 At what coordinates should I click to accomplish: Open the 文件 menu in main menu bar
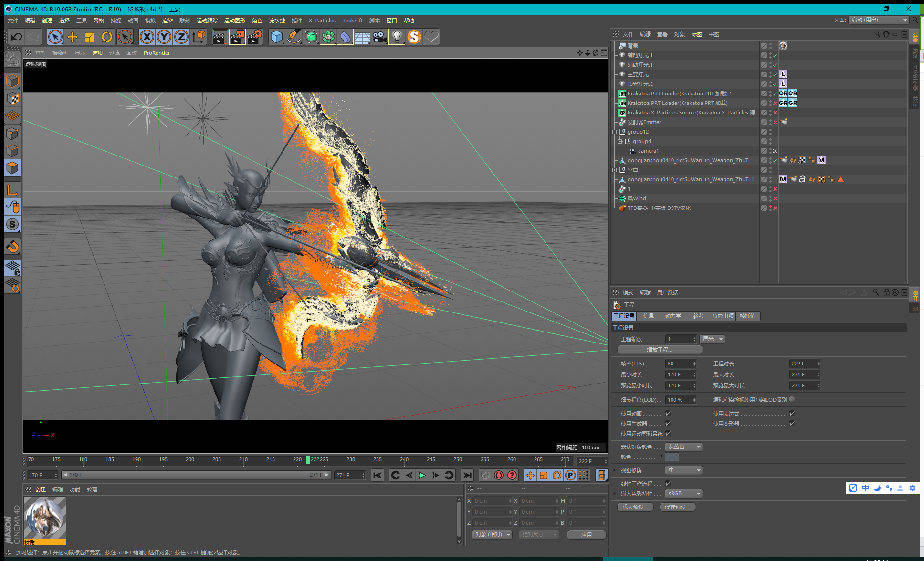point(13,21)
